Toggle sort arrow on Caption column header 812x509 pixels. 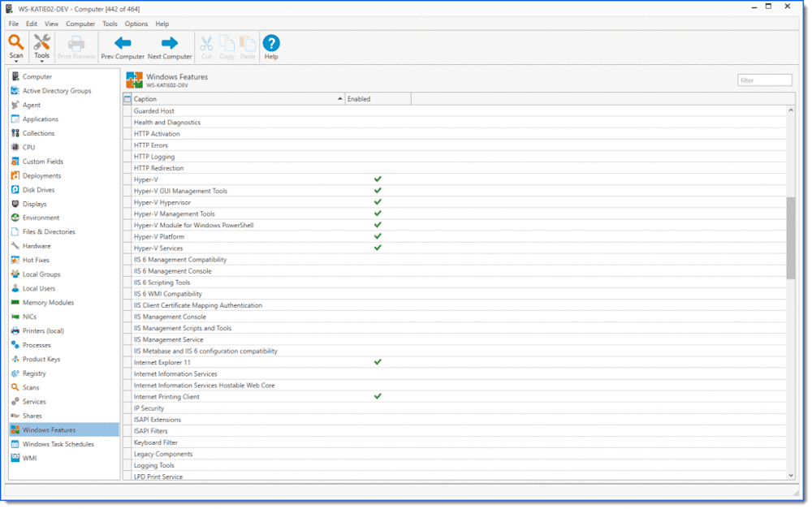[339, 98]
